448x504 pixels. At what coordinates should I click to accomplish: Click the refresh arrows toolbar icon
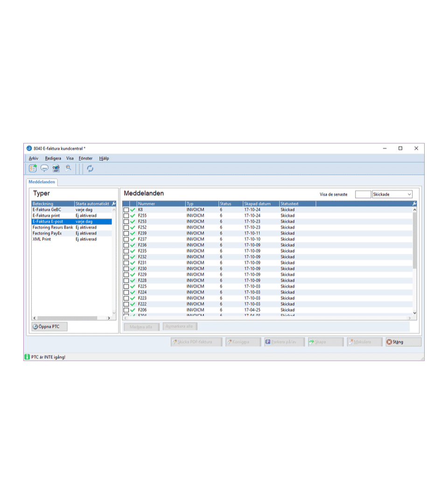pos(90,168)
